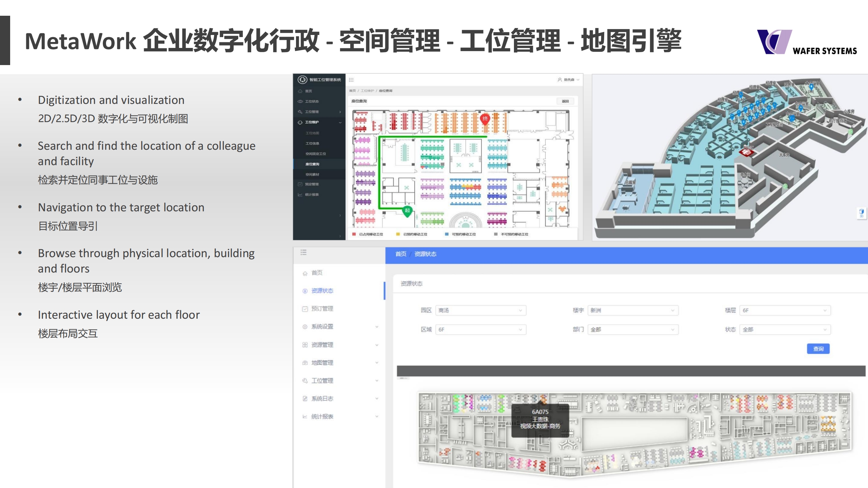Click the 3D view toggle icon
This screenshot has width=868, height=488.
tap(861, 213)
